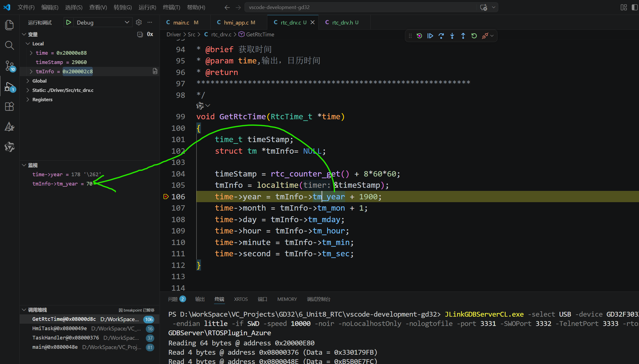Open Source Control view with 10 badge
Viewport: 639px width, 364px height.
tap(9, 66)
